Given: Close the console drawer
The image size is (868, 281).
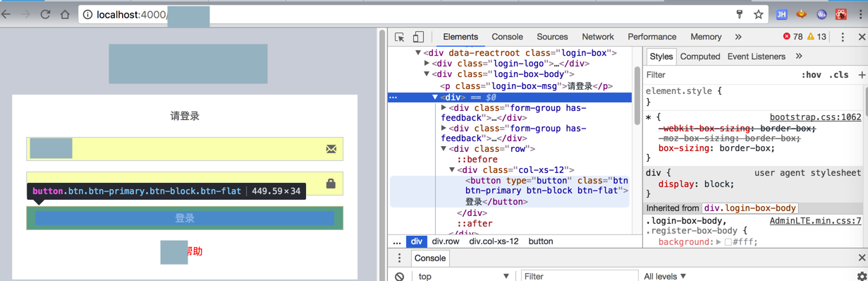Looking at the screenshot, I should pyautogui.click(x=861, y=258).
